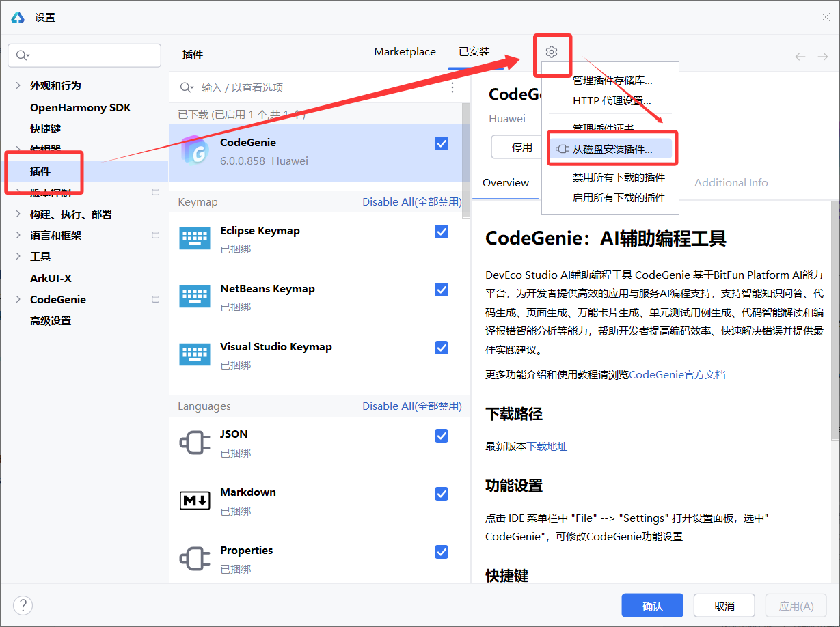Click the 停用 button for CodeGenie

tap(521, 147)
